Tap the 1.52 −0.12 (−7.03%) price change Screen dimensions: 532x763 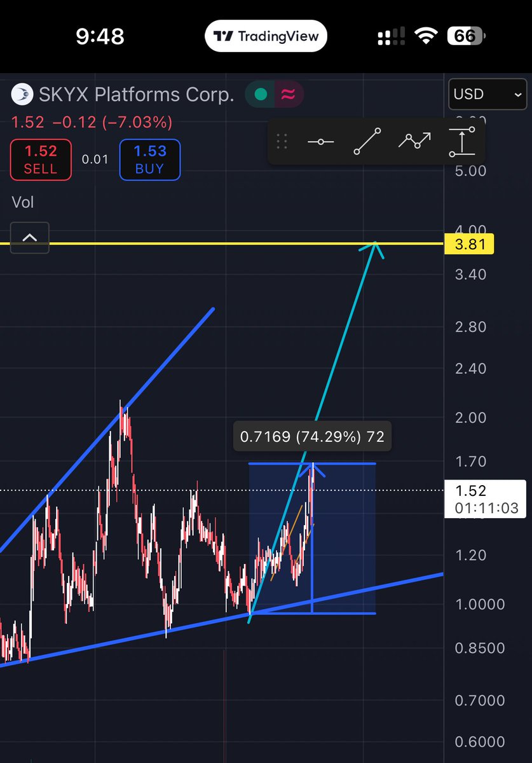pos(92,122)
